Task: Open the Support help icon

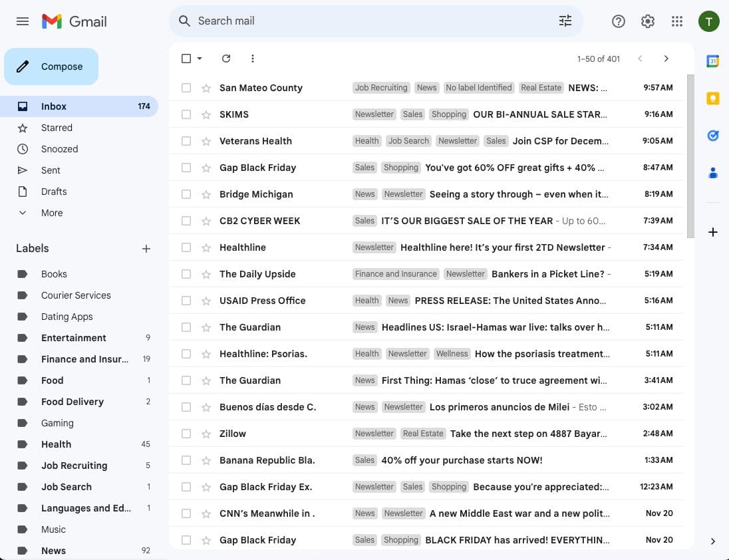Action: tap(618, 21)
